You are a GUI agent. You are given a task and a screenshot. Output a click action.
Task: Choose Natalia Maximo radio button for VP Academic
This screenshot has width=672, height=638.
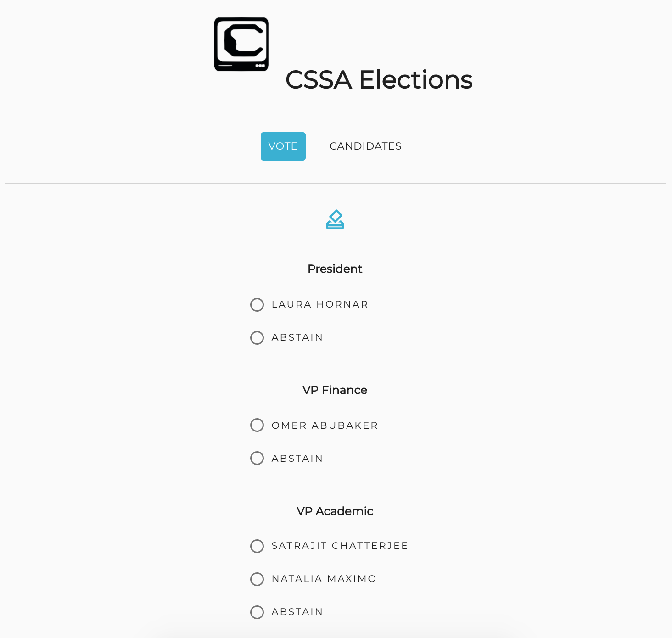click(257, 579)
